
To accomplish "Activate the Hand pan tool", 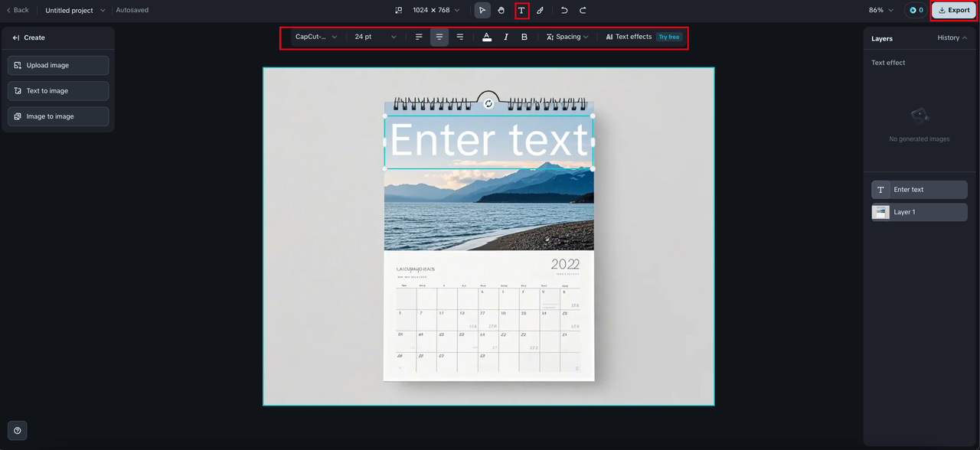I will pyautogui.click(x=501, y=11).
